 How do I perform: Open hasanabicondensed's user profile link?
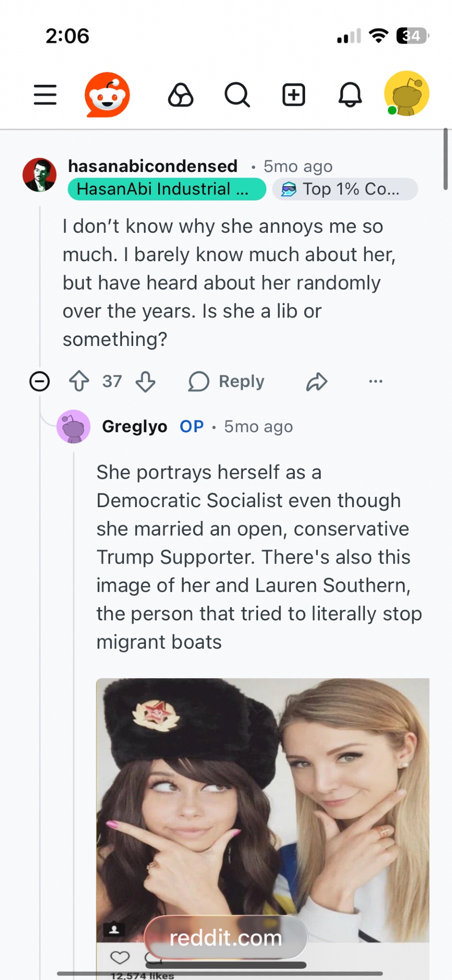(x=153, y=166)
